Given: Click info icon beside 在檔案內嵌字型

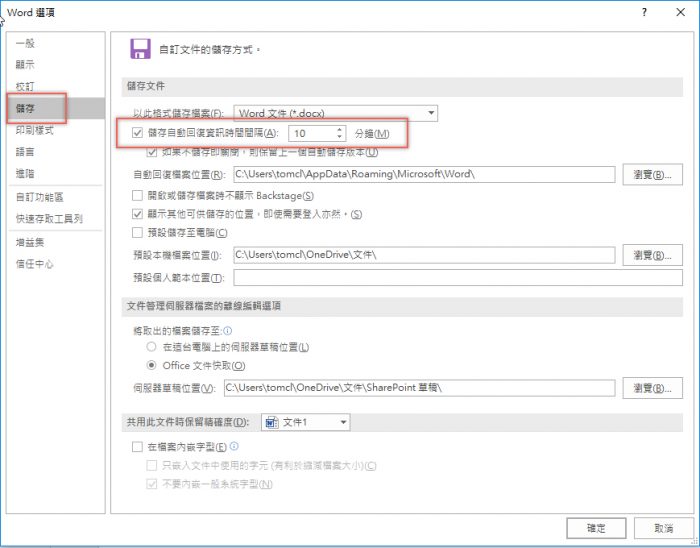Looking at the screenshot, I should (x=234, y=446).
